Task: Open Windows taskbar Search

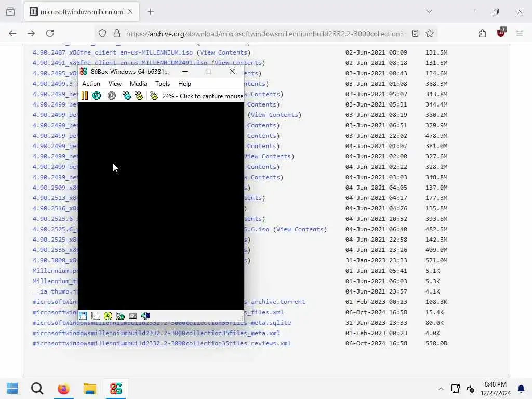Action: 37,389
